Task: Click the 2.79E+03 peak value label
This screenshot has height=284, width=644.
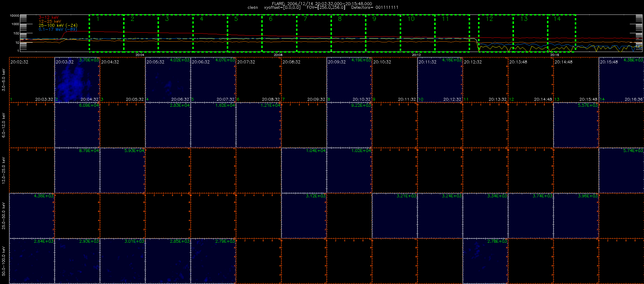Action: click(x=225, y=241)
